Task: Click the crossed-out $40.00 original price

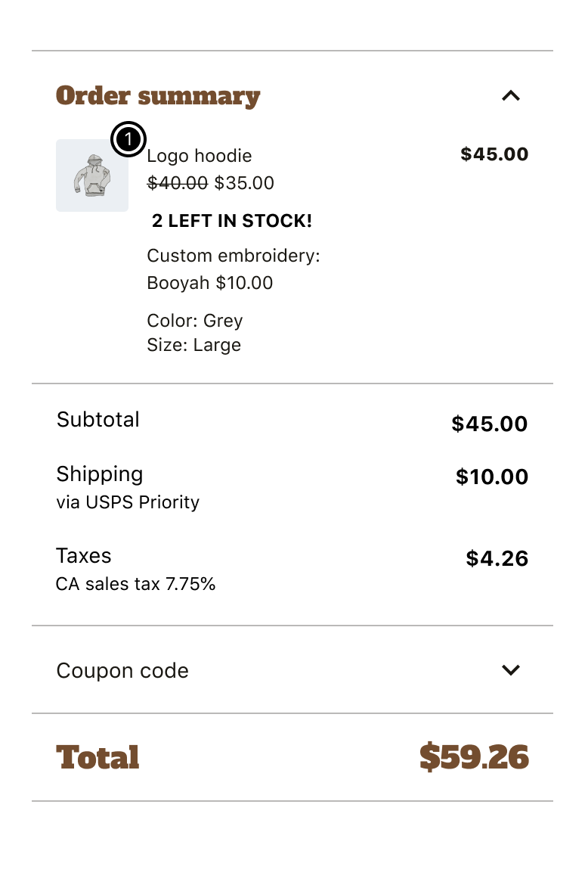Action: point(178,183)
